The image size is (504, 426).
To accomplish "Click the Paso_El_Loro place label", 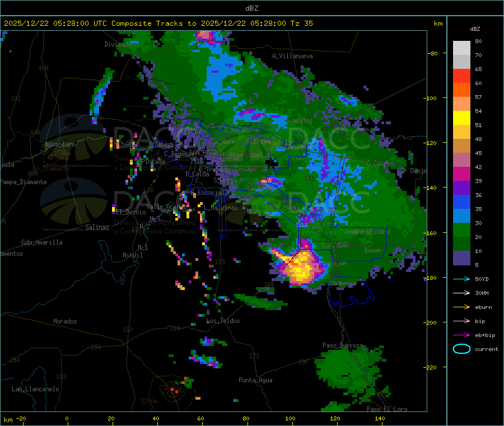I will click(388, 409).
